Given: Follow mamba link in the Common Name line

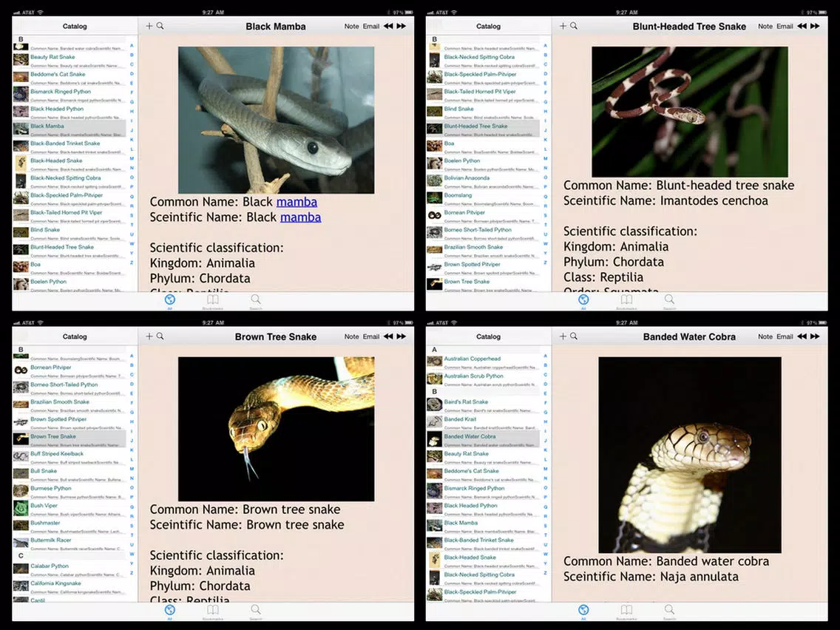Looking at the screenshot, I should coord(297,202).
